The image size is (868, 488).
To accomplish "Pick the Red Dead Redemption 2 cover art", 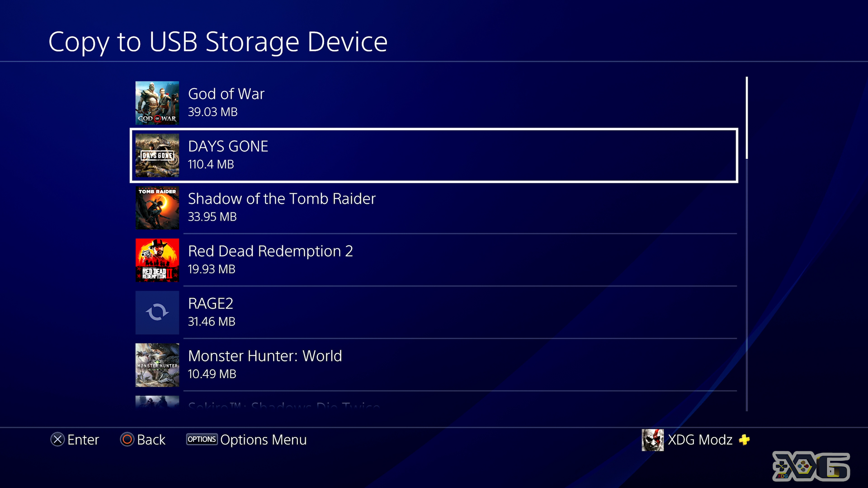I will (x=157, y=260).
